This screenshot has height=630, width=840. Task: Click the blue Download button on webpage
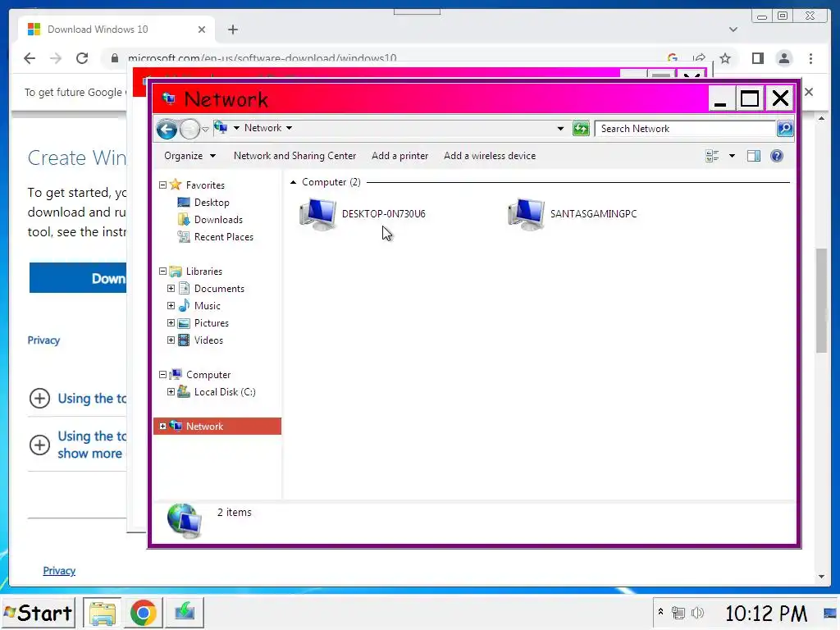(x=78, y=277)
